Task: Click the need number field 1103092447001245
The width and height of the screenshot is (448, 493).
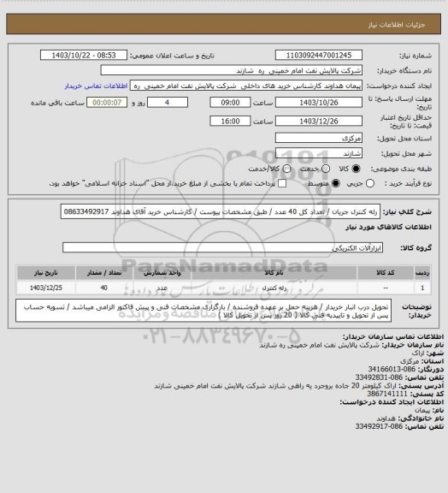Action: coord(319,56)
